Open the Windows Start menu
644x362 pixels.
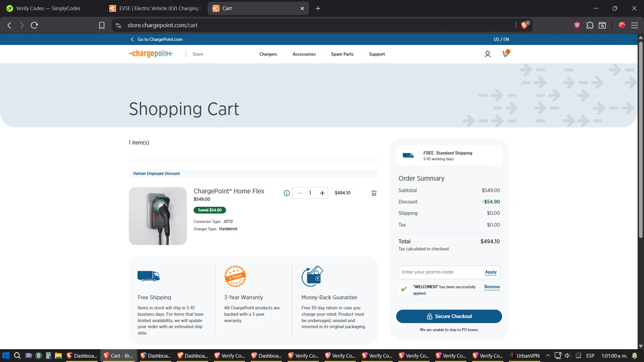pos(6,356)
